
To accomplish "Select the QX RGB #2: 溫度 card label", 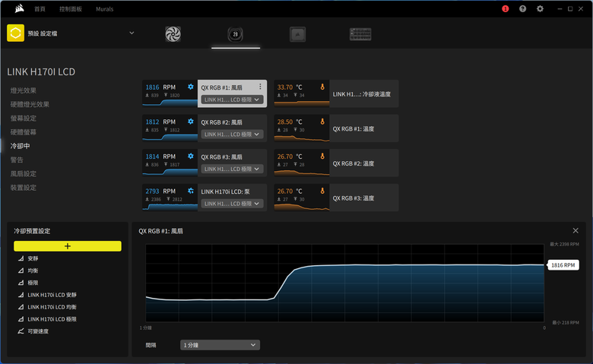I will tap(354, 163).
